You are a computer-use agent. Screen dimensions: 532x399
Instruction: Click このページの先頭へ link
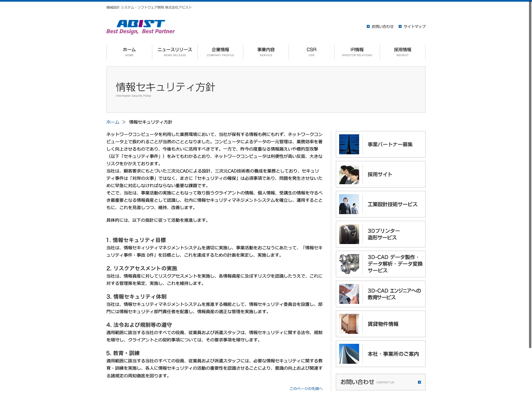(306, 388)
